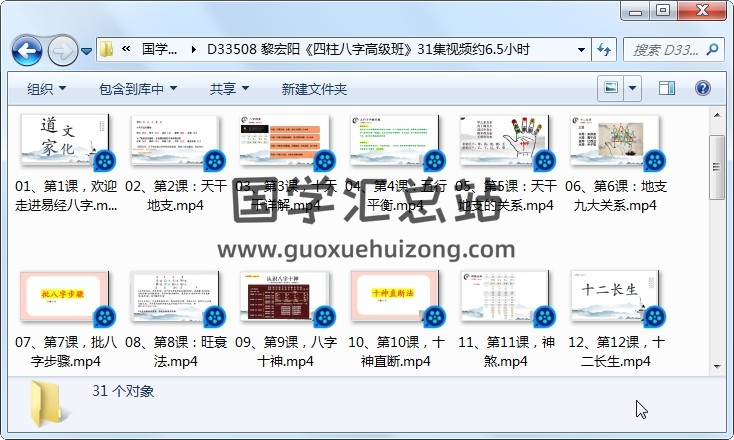Open the recent pages dropdown arrow

pyautogui.click(x=87, y=51)
